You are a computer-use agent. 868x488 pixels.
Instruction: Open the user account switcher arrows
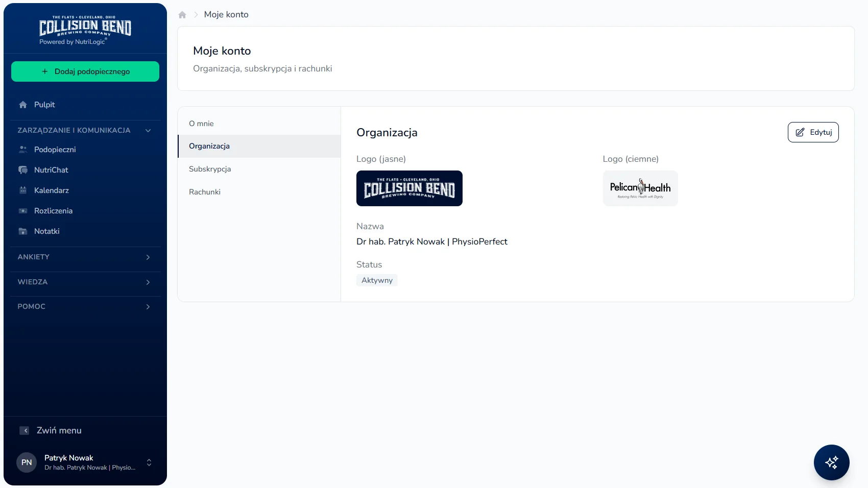click(x=149, y=462)
